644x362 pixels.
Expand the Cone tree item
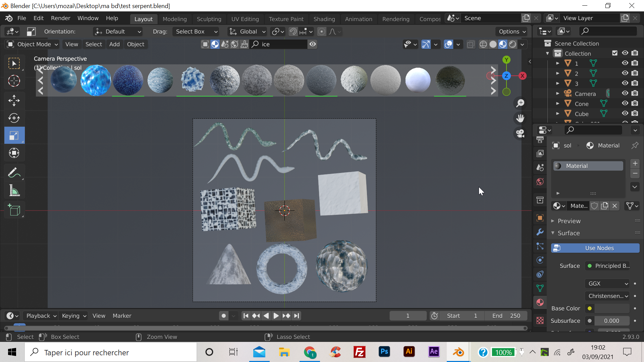557,104
